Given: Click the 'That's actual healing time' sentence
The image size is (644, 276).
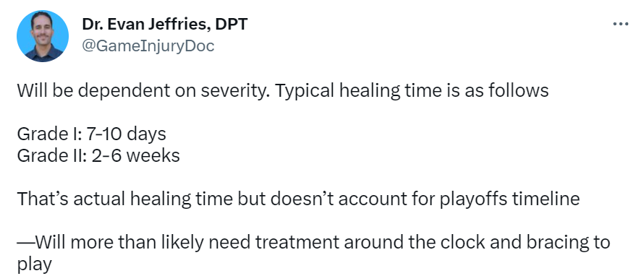Looking at the screenshot, I should tap(124, 199).
